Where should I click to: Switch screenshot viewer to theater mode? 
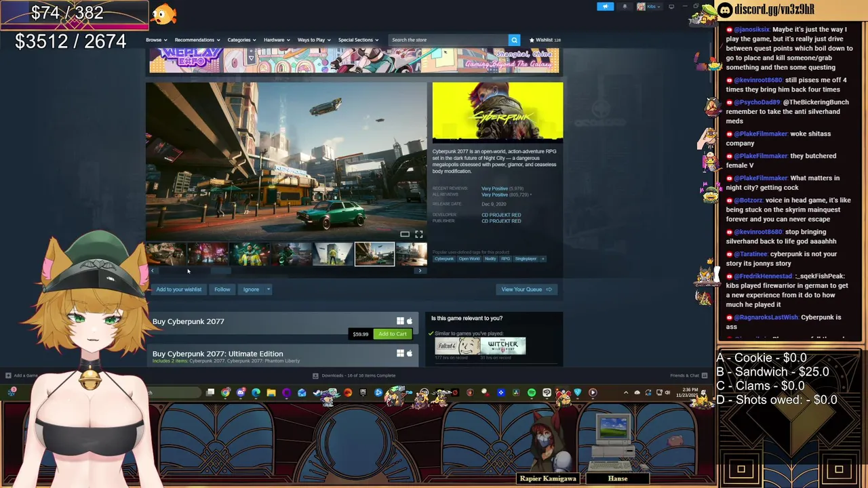click(405, 235)
